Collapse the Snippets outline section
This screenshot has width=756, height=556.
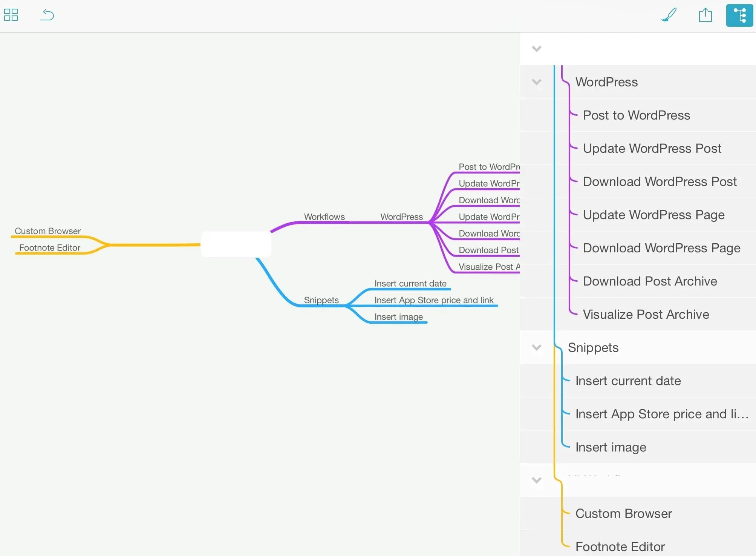pyautogui.click(x=537, y=347)
